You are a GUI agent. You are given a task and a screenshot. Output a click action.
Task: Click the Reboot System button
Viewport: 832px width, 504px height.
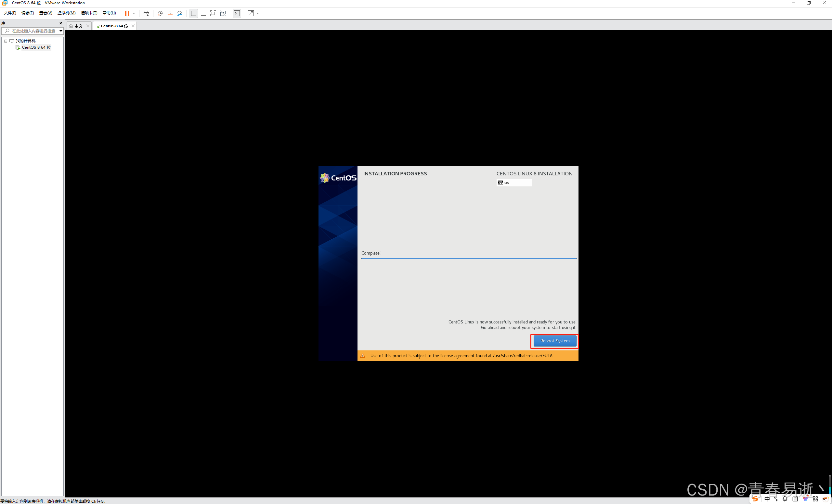554,341
